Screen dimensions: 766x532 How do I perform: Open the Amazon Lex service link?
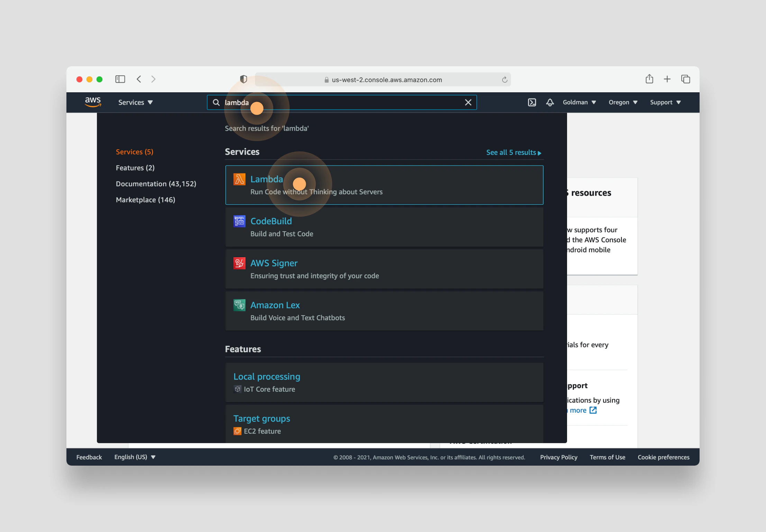[275, 305]
